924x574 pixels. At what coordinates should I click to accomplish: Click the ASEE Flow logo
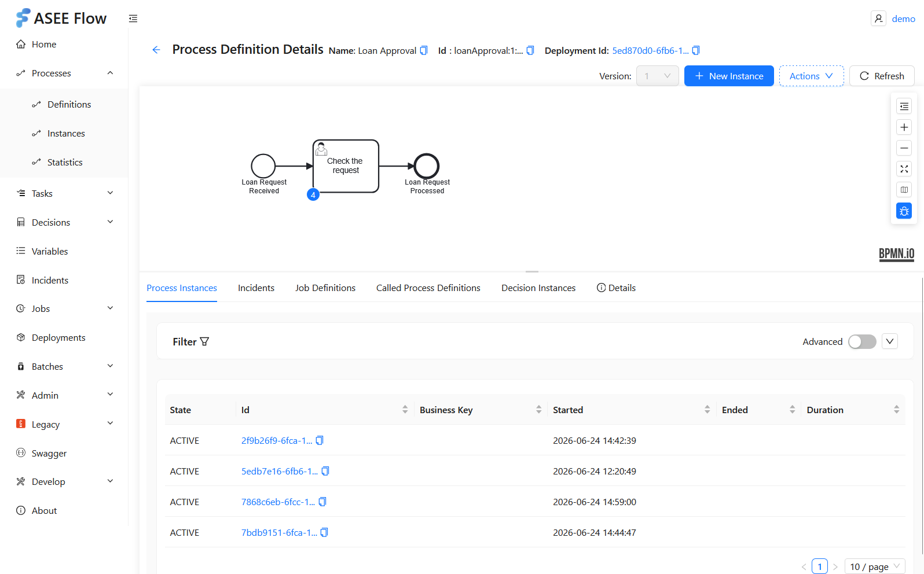coord(61,19)
